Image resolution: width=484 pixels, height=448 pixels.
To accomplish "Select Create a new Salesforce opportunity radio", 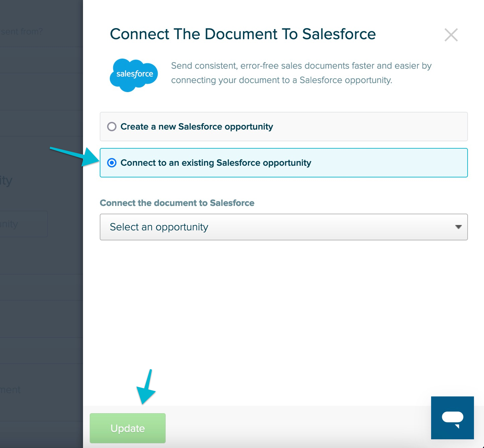I will (x=112, y=127).
